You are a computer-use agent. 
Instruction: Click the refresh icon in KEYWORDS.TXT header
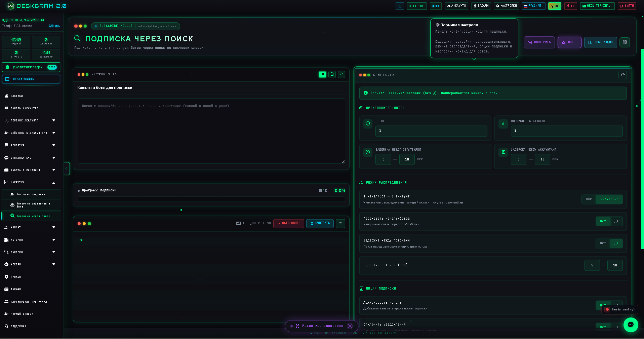pos(341,74)
